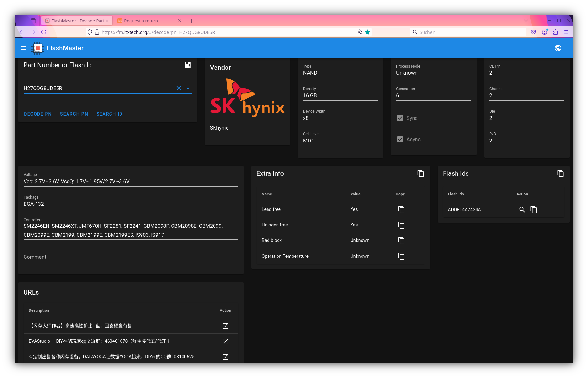Click the Controllers list text
Viewport: 588px width, 378px height.
[x=123, y=230]
